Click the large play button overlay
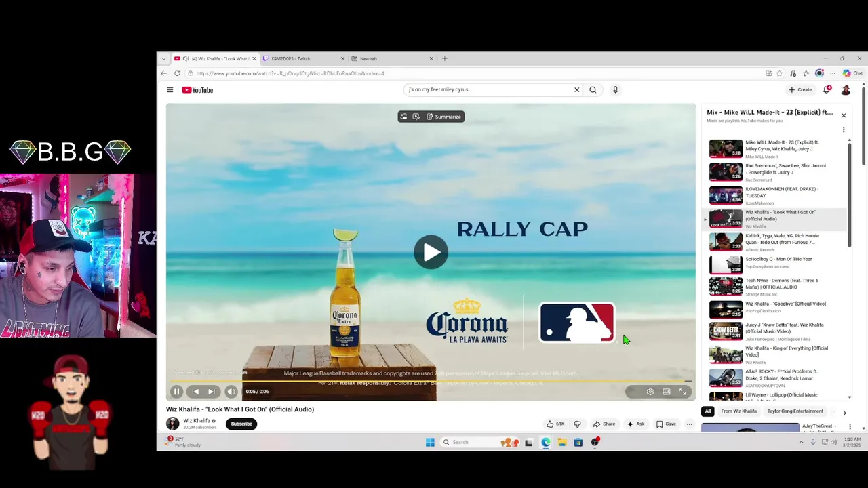The width and height of the screenshot is (868, 488). click(x=431, y=252)
